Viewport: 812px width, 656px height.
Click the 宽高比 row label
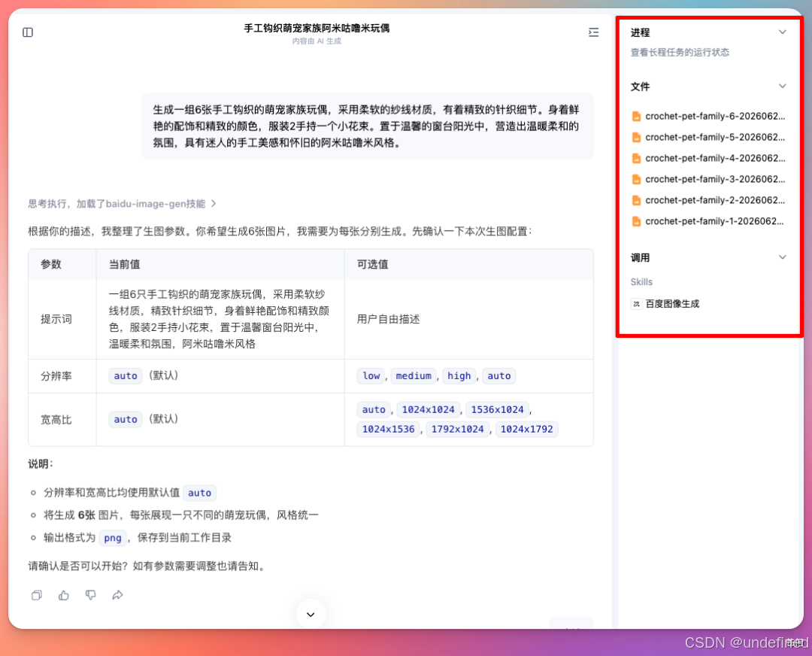(56, 420)
